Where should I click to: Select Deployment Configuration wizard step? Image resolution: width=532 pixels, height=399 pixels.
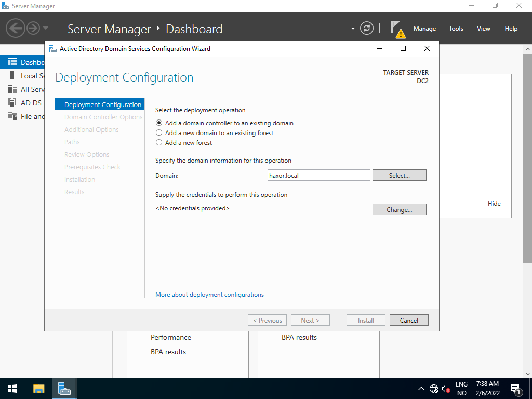(99, 104)
